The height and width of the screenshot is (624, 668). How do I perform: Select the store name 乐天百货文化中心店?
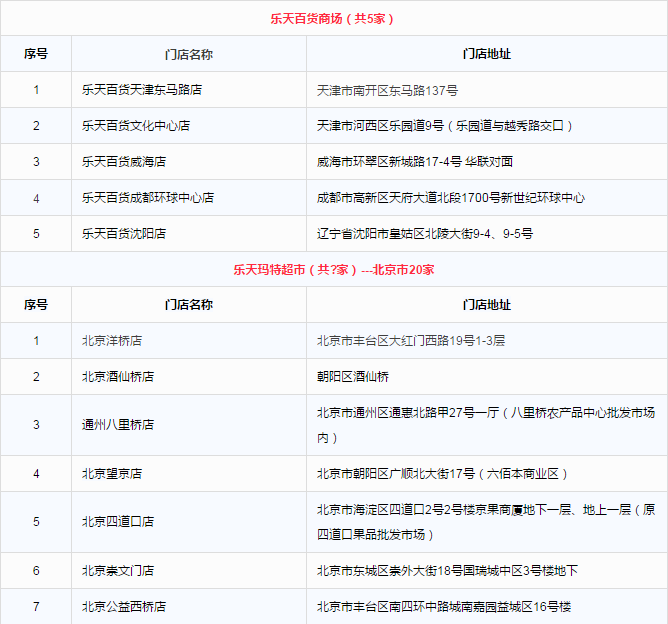point(136,126)
